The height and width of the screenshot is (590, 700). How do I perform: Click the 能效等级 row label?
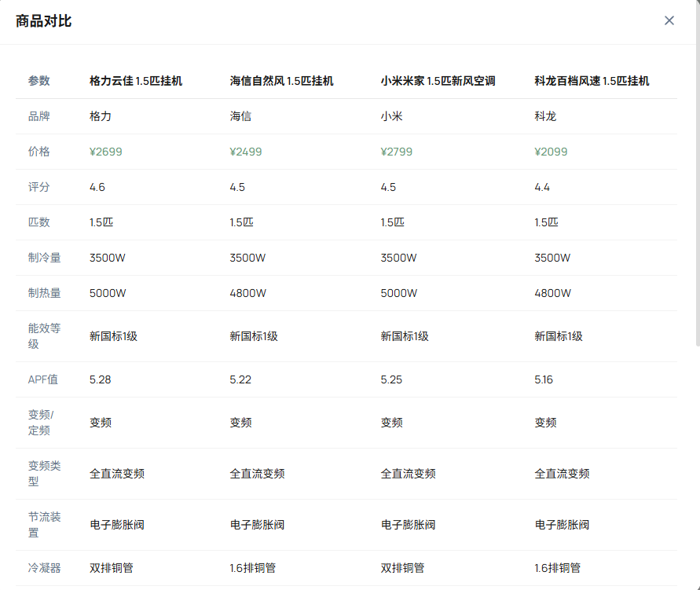pos(44,336)
